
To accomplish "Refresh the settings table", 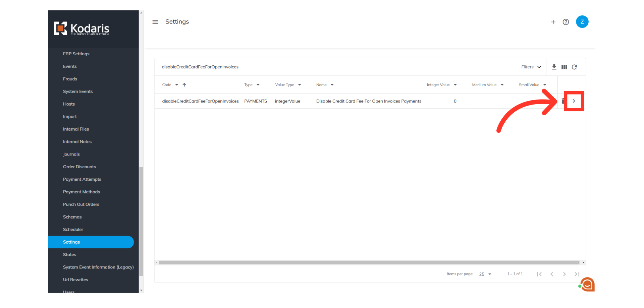I will click(x=574, y=67).
